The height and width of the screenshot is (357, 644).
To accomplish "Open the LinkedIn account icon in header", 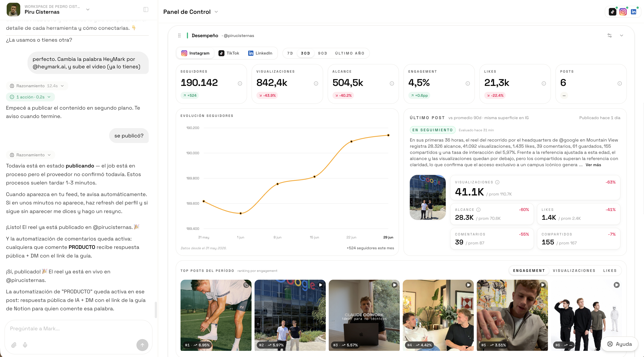I will [x=634, y=12].
